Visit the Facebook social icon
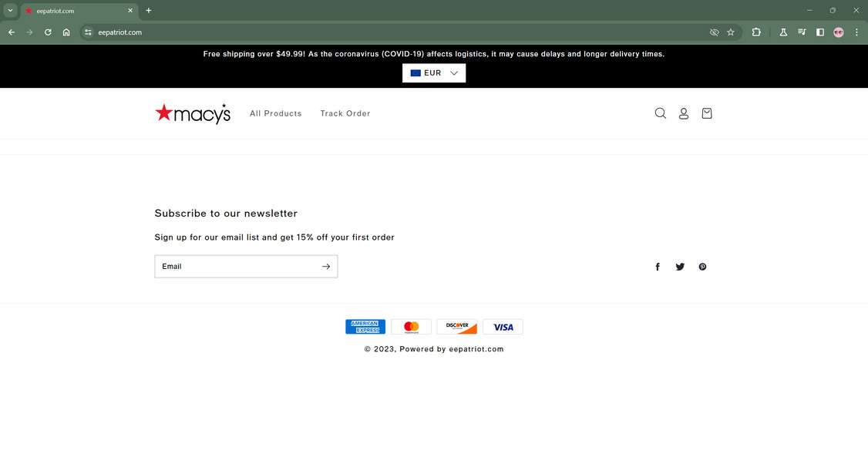The width and height of the screenshot is (868, 464). pyautogui.click(x=658, y=266)
